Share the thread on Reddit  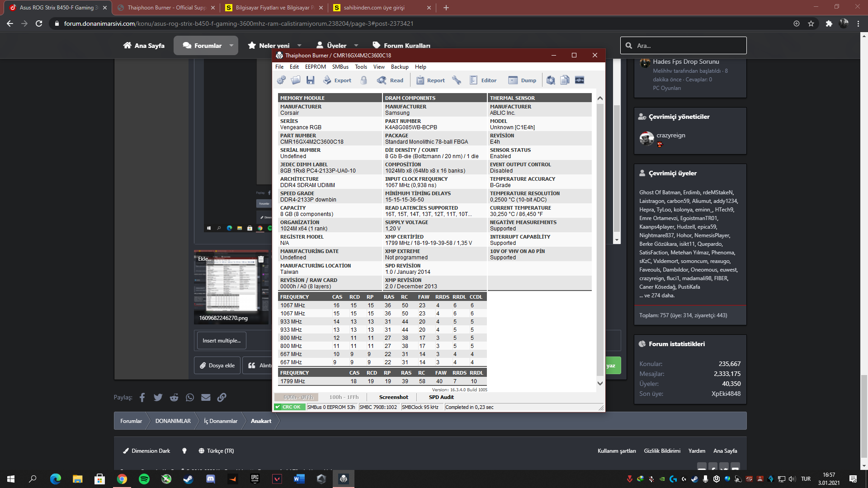click(x=174, y=397)
